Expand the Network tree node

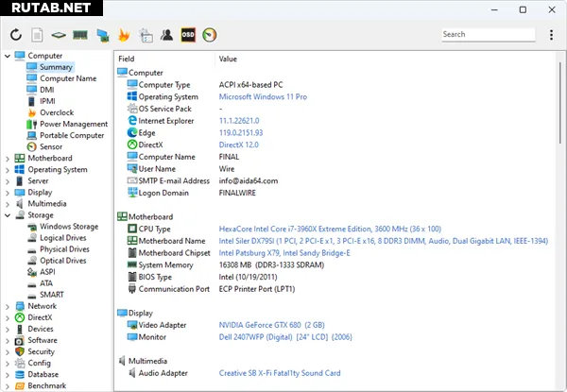8,306
